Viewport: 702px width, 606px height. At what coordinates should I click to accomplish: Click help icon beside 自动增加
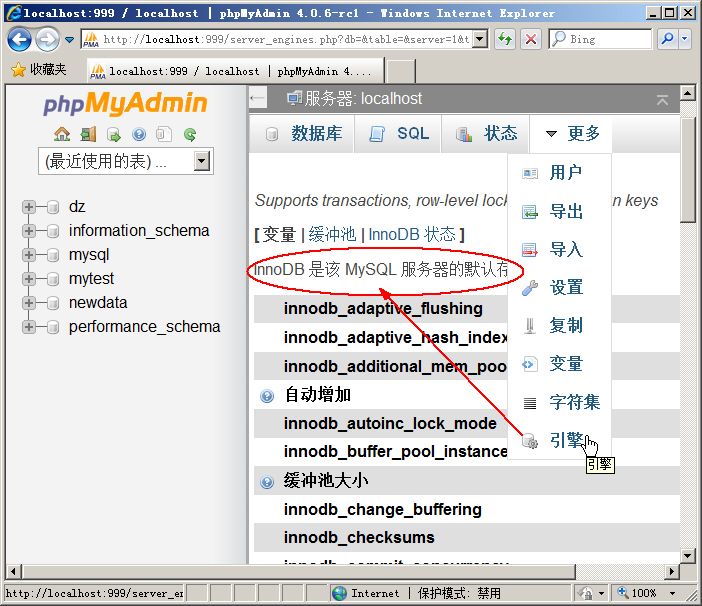(267, 395)
